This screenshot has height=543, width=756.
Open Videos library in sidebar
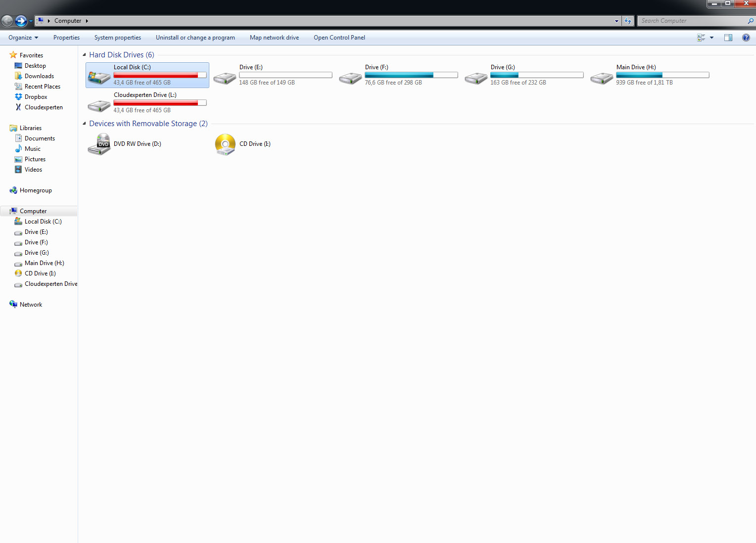tap(33, 170)
